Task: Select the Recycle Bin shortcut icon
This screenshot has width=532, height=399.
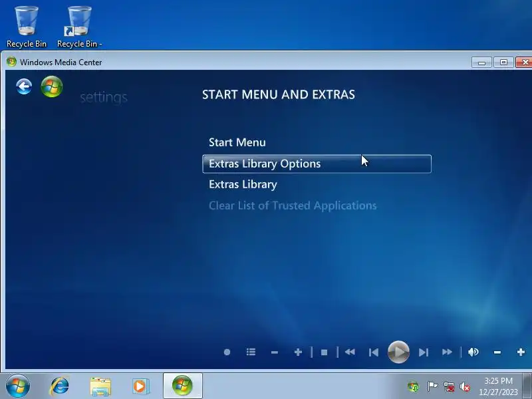Action: tap(79, 27)
